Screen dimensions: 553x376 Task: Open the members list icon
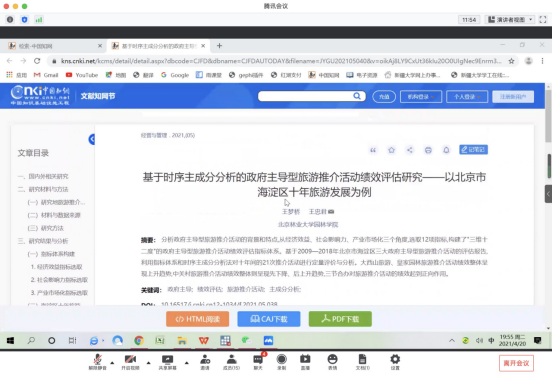pyautogui.click(x=231, y=362)
